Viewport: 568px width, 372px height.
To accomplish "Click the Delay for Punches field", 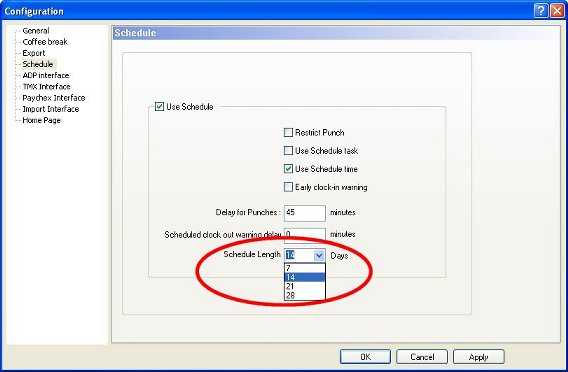I will pyautogui.click(x=305, y=213).
